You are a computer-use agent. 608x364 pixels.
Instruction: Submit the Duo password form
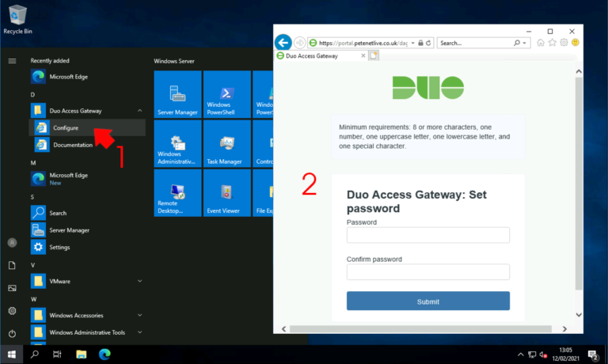428,301
